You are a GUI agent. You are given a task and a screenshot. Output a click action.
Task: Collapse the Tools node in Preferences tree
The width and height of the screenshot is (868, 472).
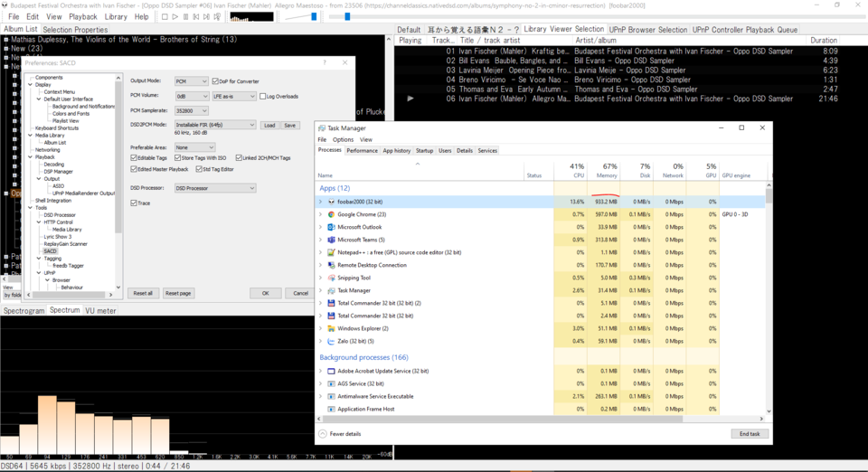pyautogui.click(x=31, y=208)
